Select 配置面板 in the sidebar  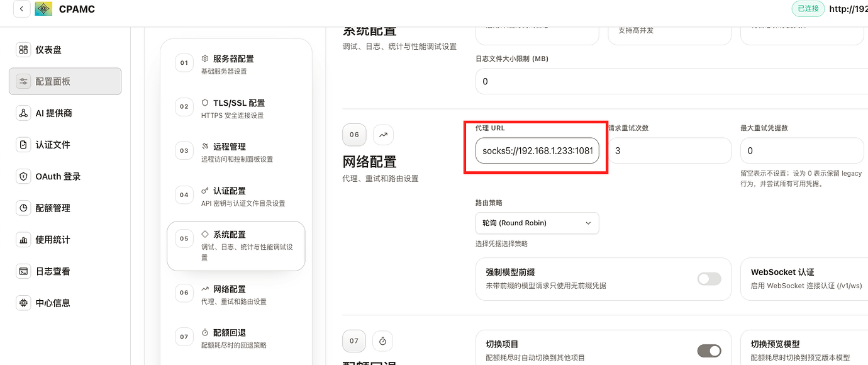pyautogui.click(x=65, y=81)
